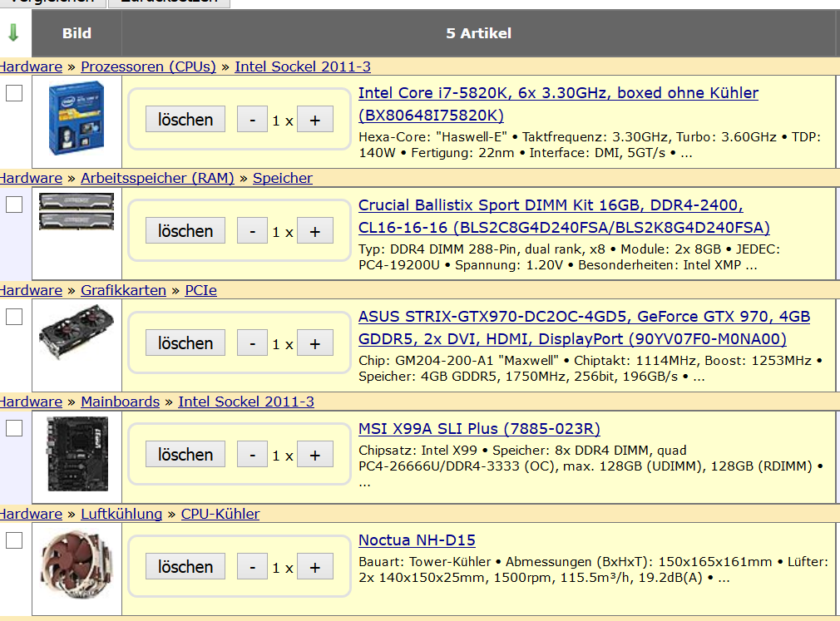Tick the checkbox for Crucial Ballistix Sport
The height and width of the screenshot is (621, 840).
coord(14,205)
